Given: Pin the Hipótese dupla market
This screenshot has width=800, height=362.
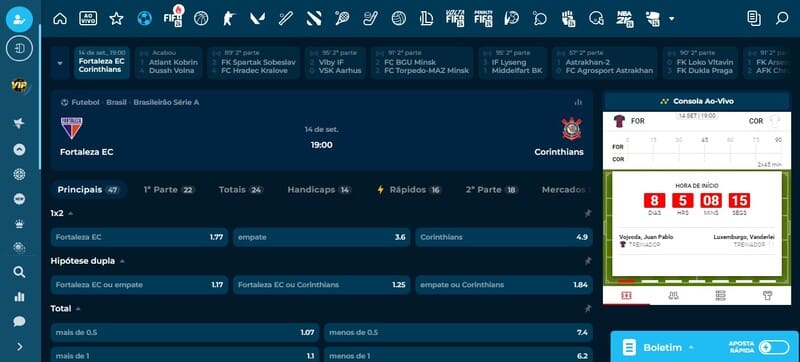Looking at the screenshot, I should click(588, 261).
